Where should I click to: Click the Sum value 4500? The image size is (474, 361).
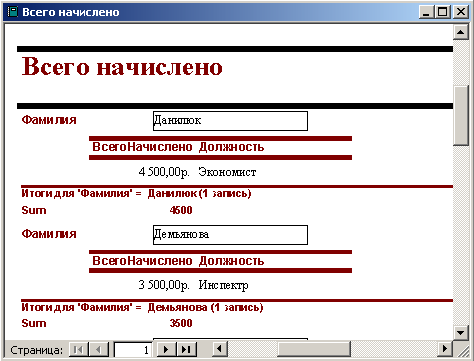coord(181,210)
